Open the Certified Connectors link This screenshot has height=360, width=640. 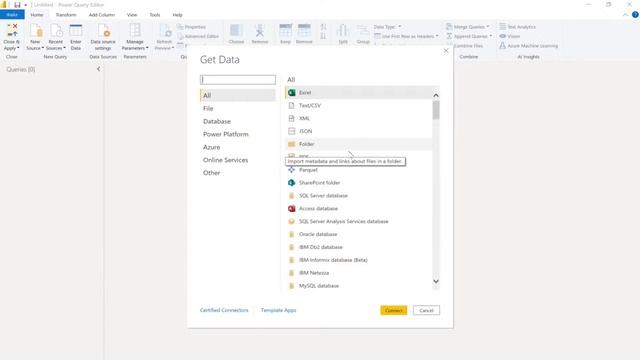[x=224, y=310]
